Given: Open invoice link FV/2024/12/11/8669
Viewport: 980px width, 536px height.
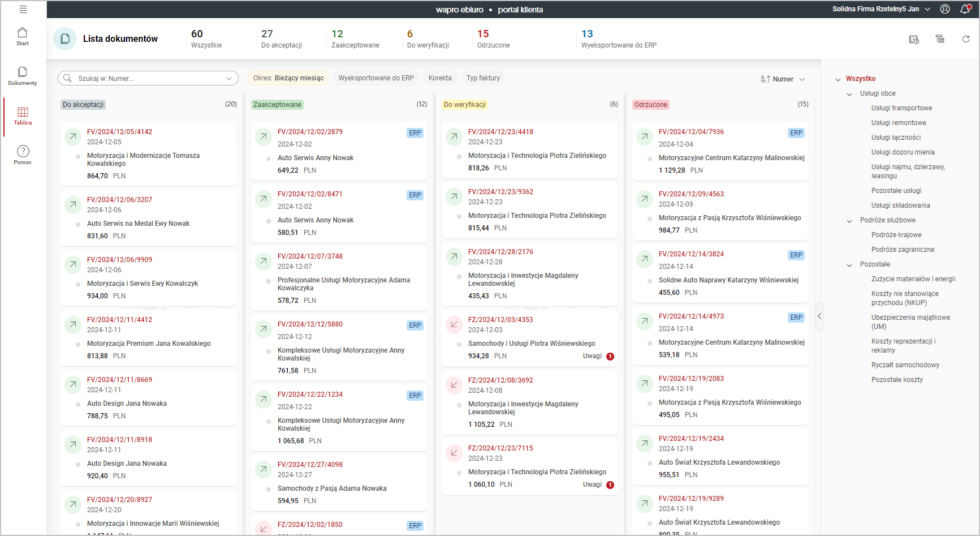Looking at the screenshot, I should [x=119, y=380].
